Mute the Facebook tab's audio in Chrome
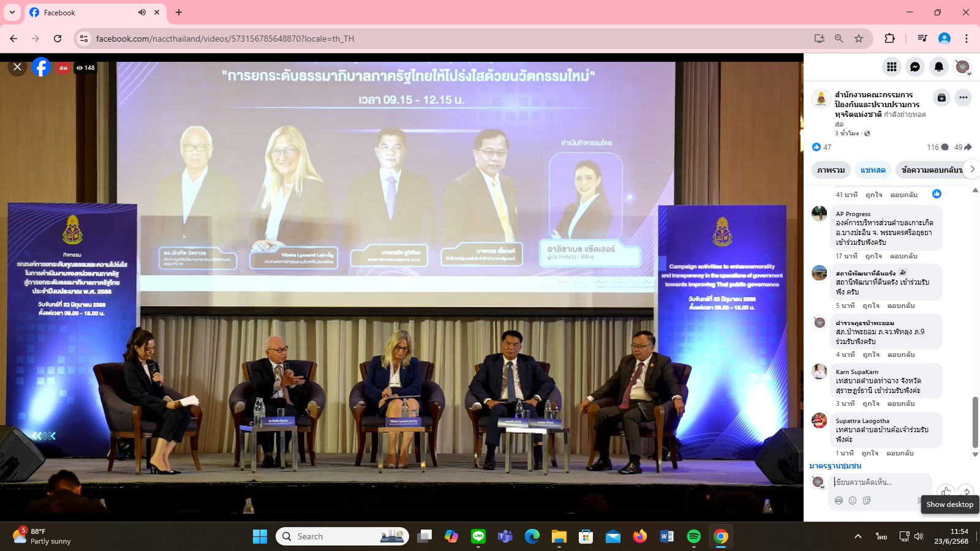 click(142, 12)
